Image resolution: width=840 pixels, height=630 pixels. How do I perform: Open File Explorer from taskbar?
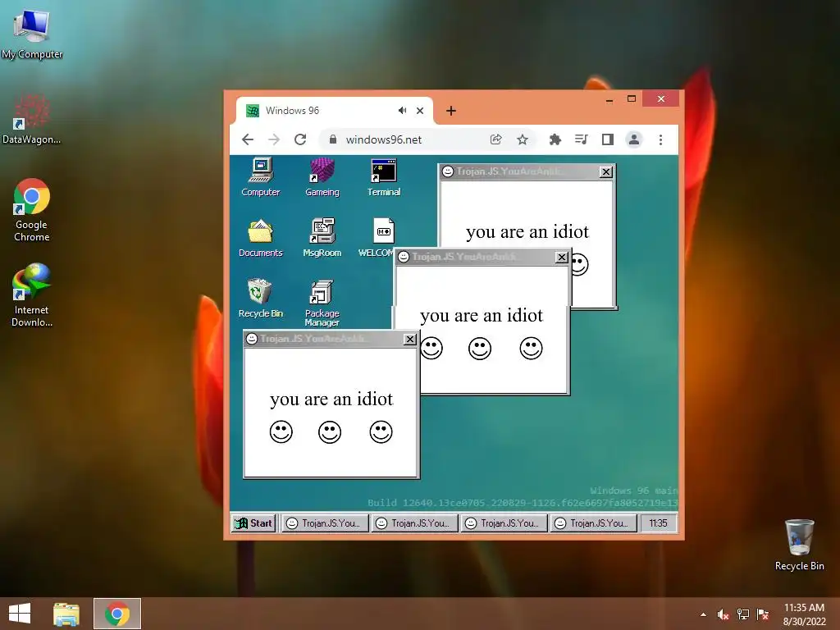[x=66, y=614]
